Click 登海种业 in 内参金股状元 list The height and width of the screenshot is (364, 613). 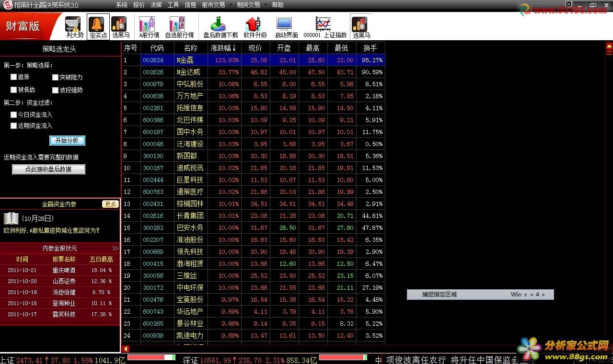pyautogui.click(x=64, y=303)
